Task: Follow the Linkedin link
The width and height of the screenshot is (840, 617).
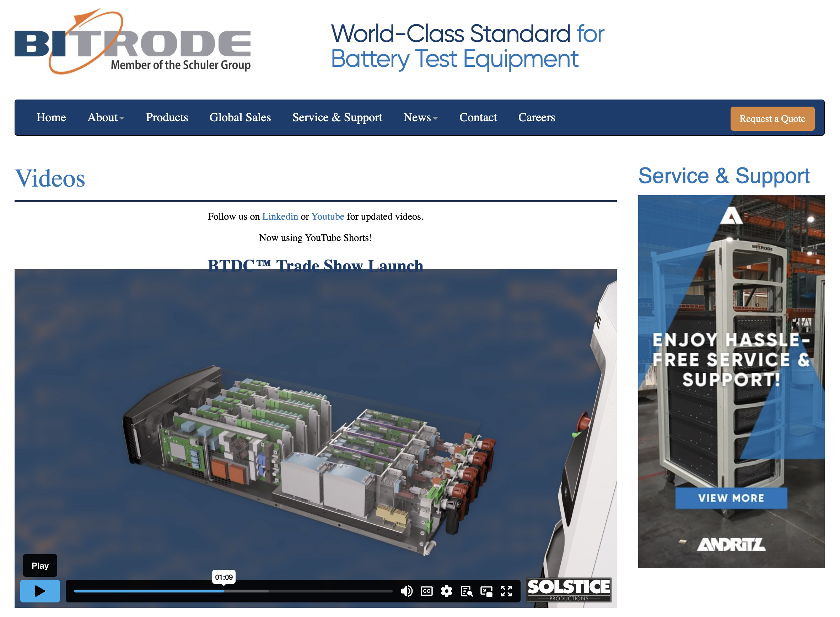Action: (280, 216)
